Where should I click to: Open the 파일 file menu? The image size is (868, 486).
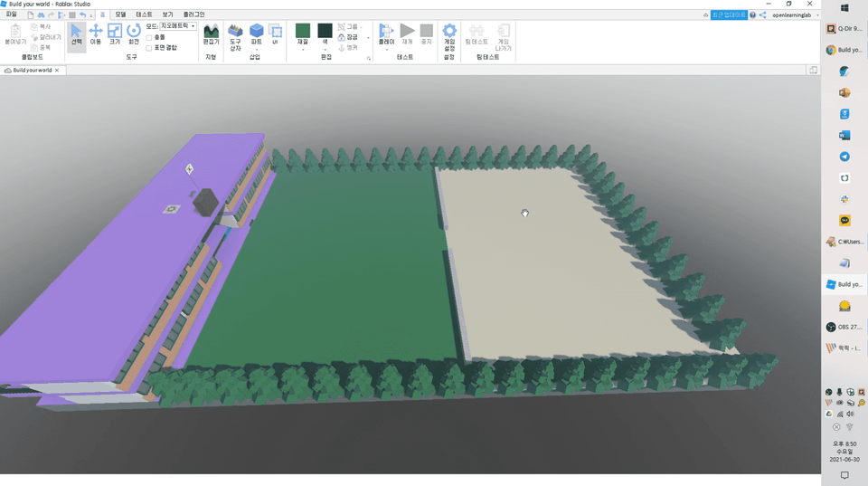11,14
